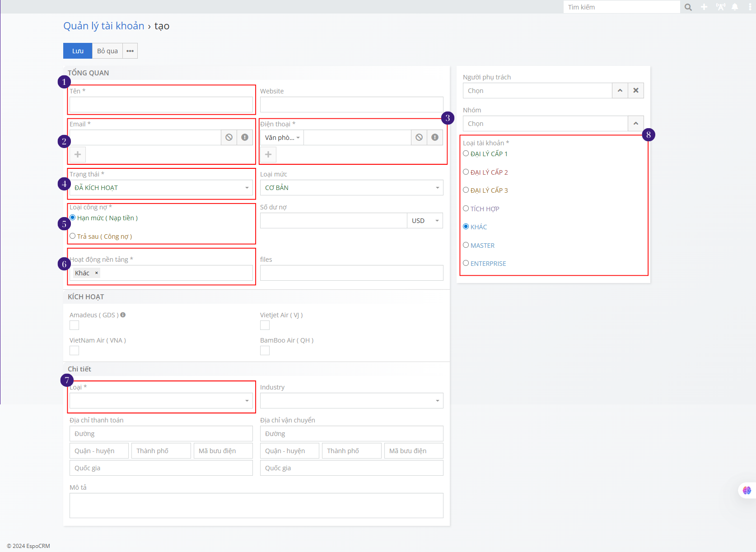
Task: Expand the Loại mức dropdown
Action: pyautogui.click(x=351, y=188)
